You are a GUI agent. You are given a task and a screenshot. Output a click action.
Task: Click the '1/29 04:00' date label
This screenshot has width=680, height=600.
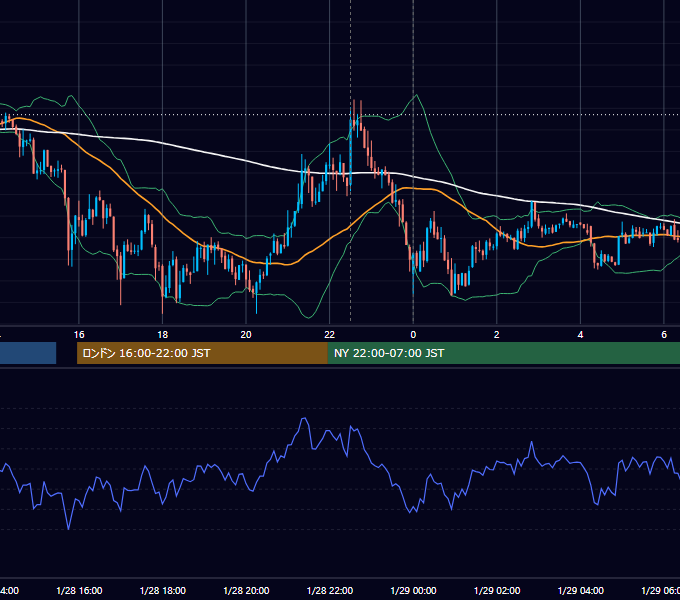(x=581, y=591)
